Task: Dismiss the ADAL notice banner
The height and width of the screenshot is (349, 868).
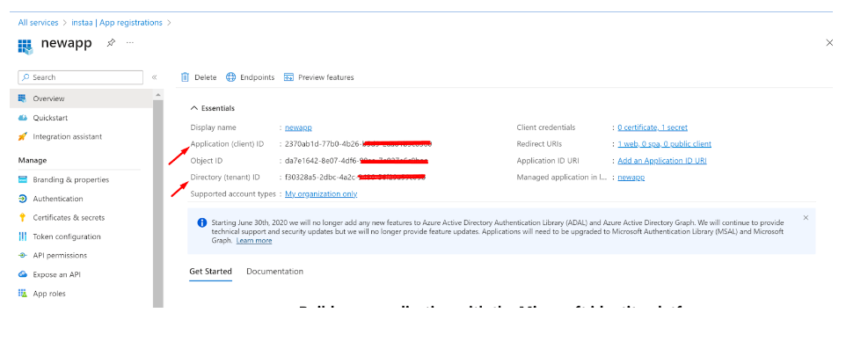Action: (x=806, y=217)
